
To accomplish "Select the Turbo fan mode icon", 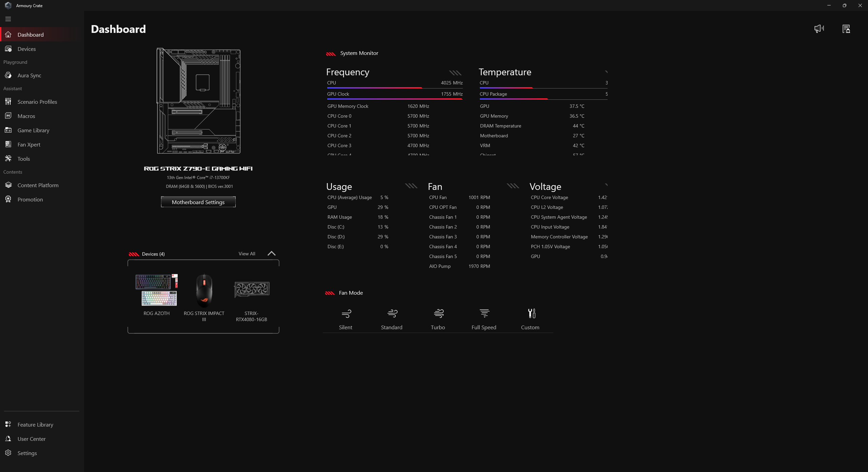I will click(439, 314).
